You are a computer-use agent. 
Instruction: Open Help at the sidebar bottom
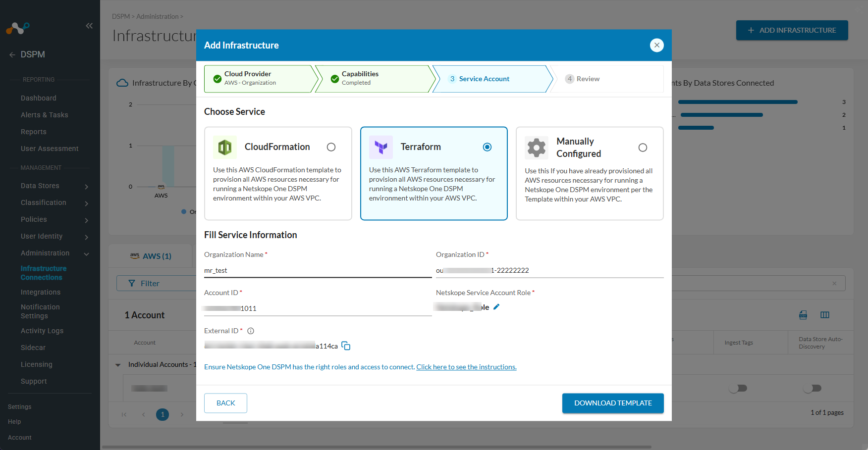coord(14,422)
